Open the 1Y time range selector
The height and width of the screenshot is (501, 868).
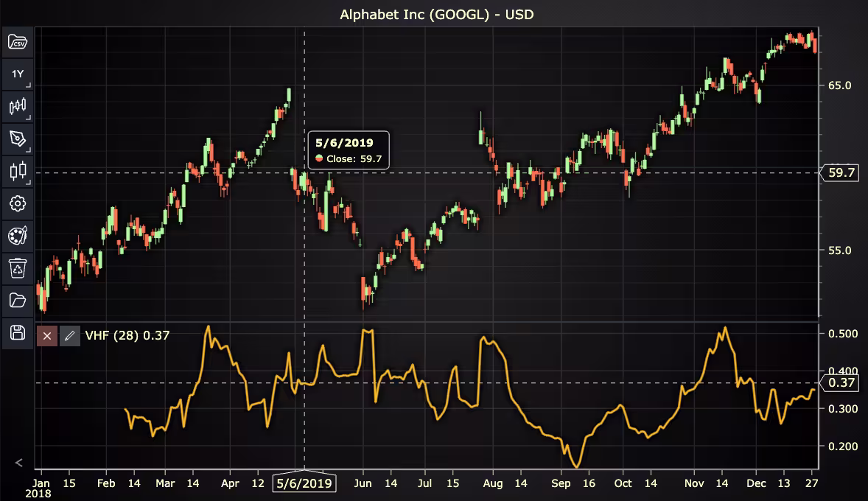[x=18, y=74]
